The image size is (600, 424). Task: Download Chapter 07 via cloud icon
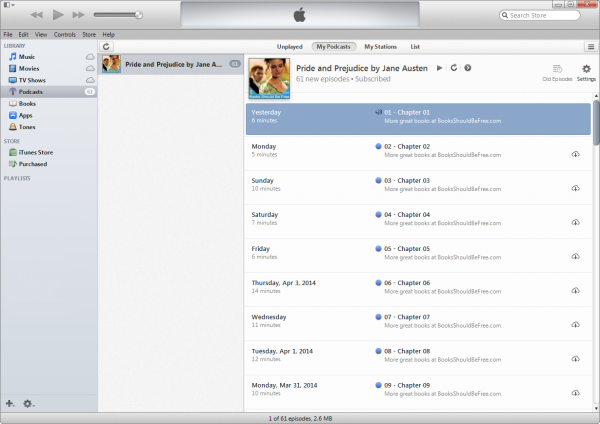click(x=576, y=325)
